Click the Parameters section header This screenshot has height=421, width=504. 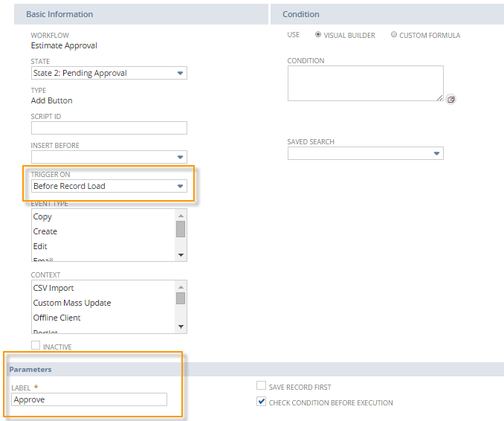(256, 369)
